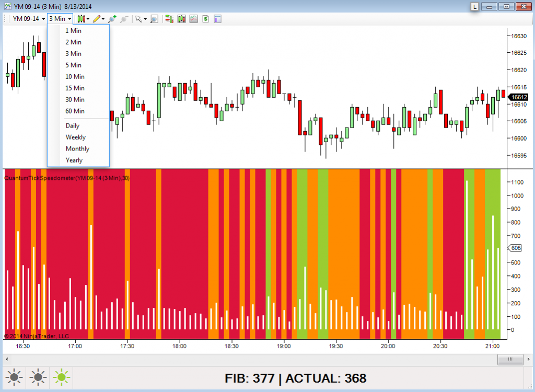The width and height of the screenshot is (535, 392).
Task: Click the zoom out magnifier icon
Action: (124, 19)
